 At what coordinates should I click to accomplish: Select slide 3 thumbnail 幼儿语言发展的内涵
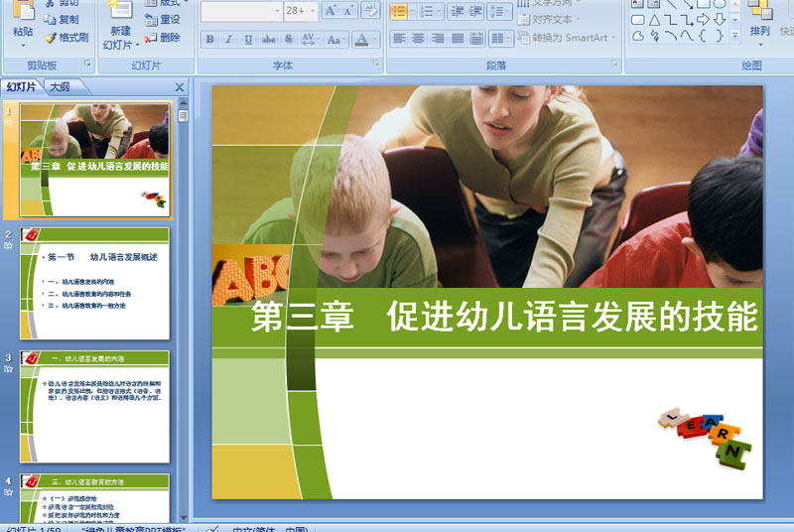coord(94,407)
